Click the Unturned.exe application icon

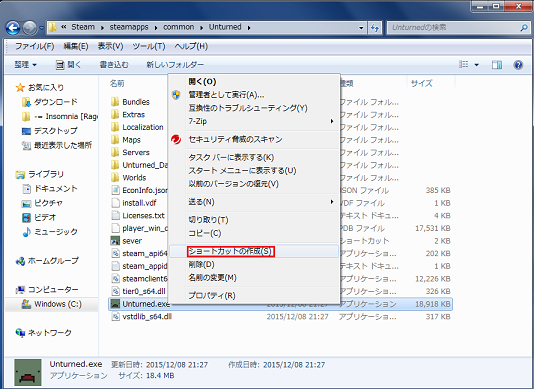[115, 304]
